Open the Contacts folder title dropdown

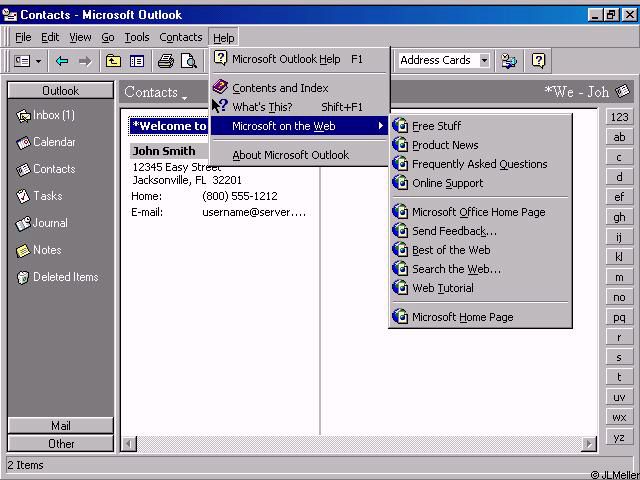pyautogui.click(x=156, y=93)
